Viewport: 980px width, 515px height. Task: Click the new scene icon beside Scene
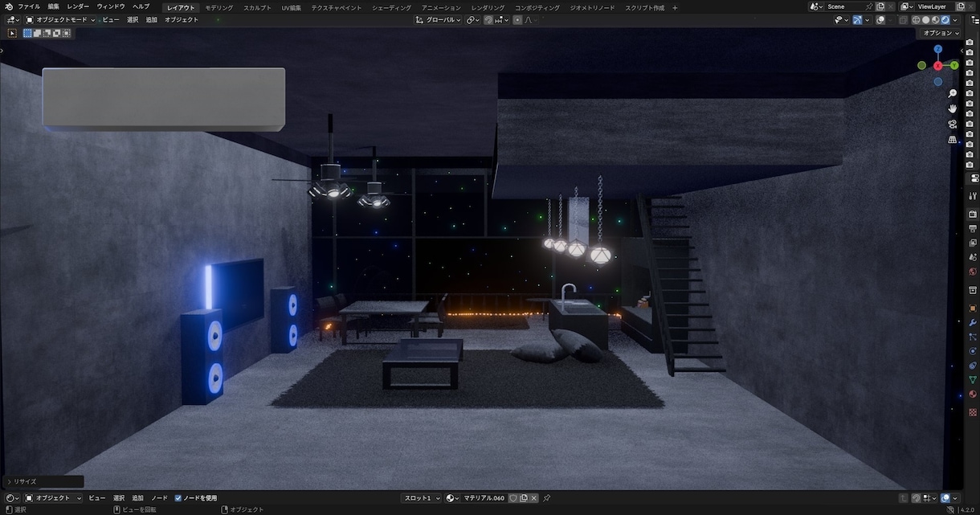[x=880, y=6]
